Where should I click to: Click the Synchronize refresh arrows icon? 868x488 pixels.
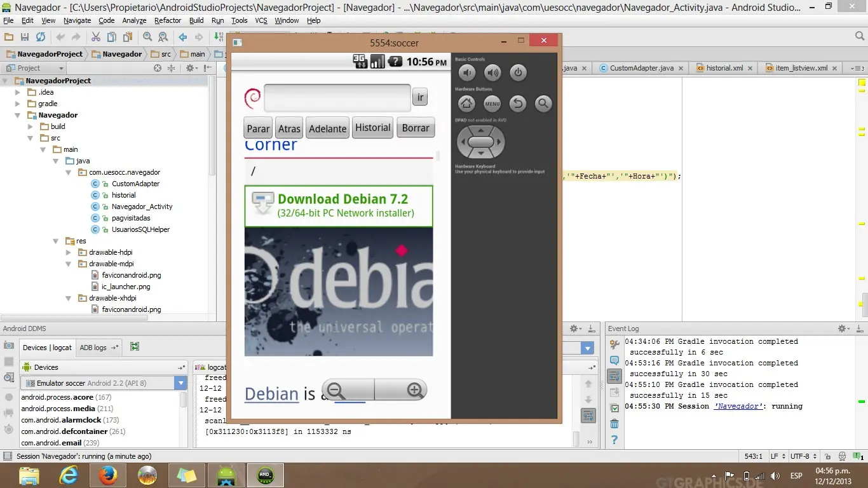pyautogui.click(x=41, y=37)
